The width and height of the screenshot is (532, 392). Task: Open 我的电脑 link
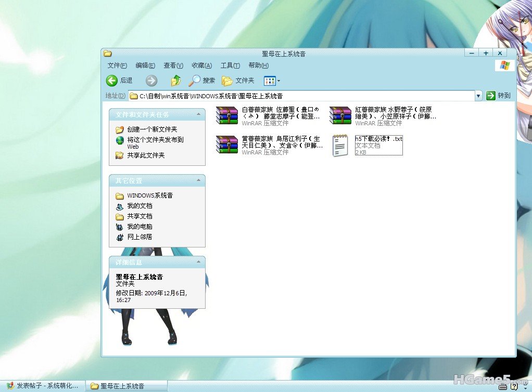[140, 226]
